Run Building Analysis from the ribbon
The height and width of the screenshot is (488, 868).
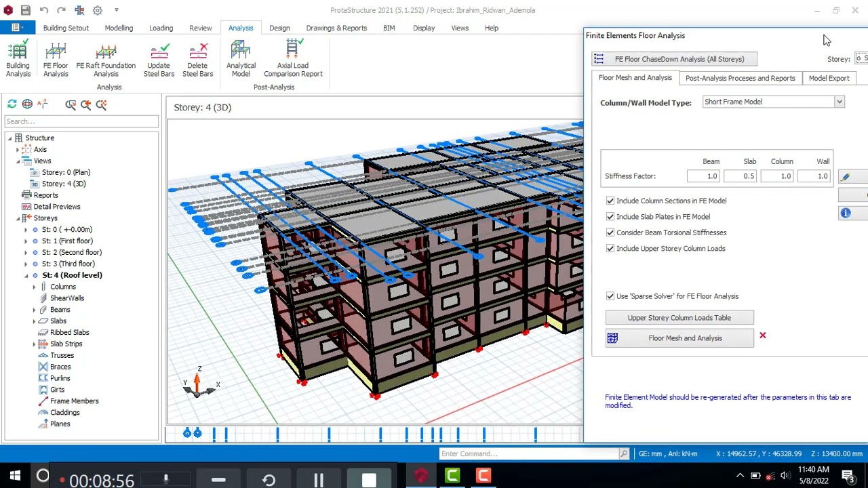[18, 59]
